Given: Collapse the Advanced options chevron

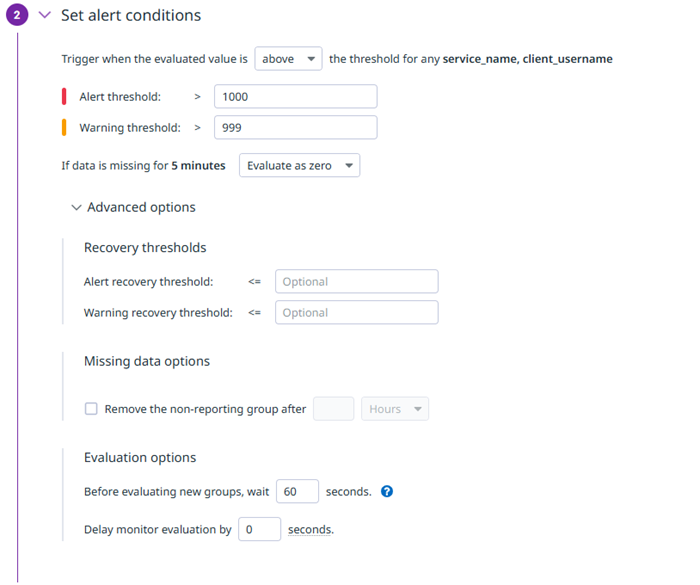Looking at the screenshot, I should (77, 208).
